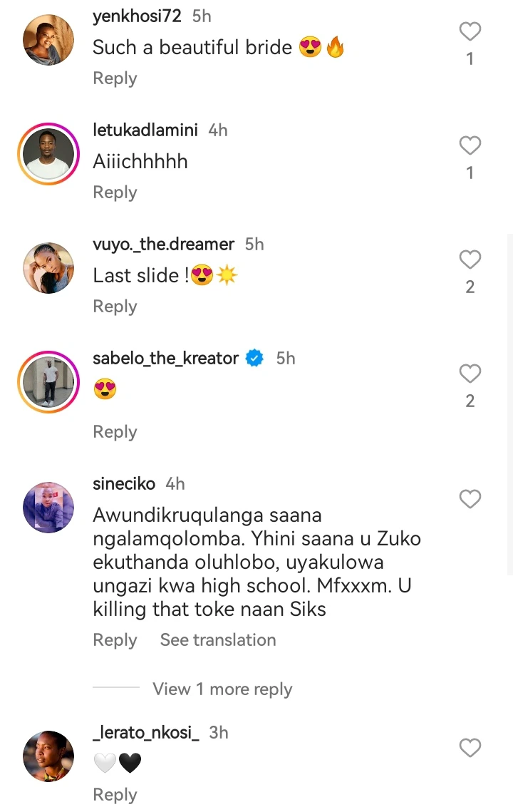
Task: Open _lerato_nkosi_'s profile avatar
Action: [48, 756]
